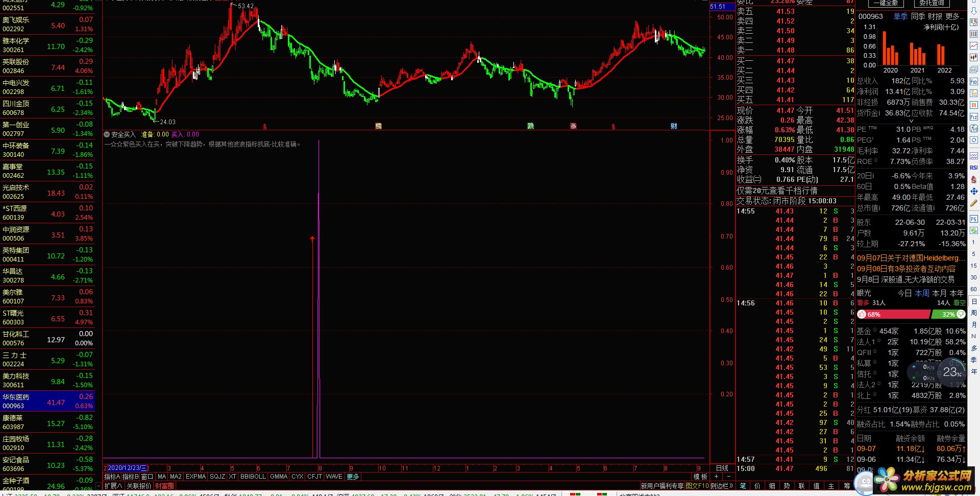The image size is (980, 496).
Task: Click the 32% bearish sentiment bar
Action: tap(949, 314)
